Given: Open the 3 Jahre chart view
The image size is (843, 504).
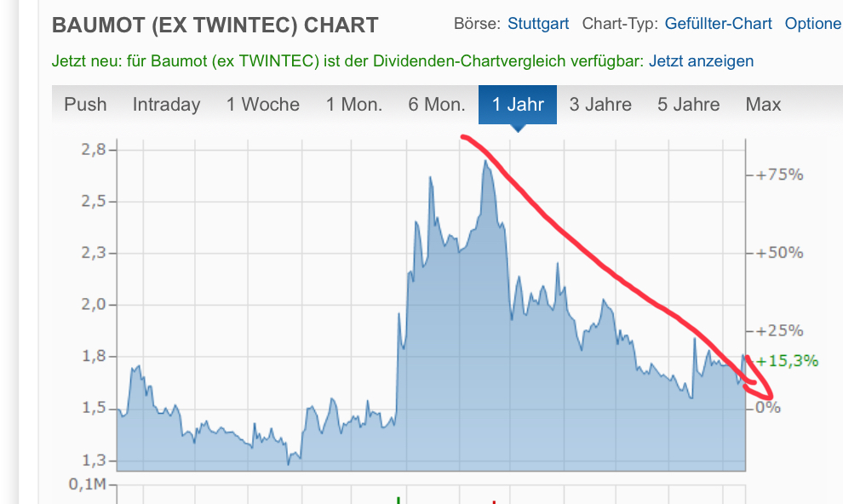Looking at the screenshot, I should point(600,105).
